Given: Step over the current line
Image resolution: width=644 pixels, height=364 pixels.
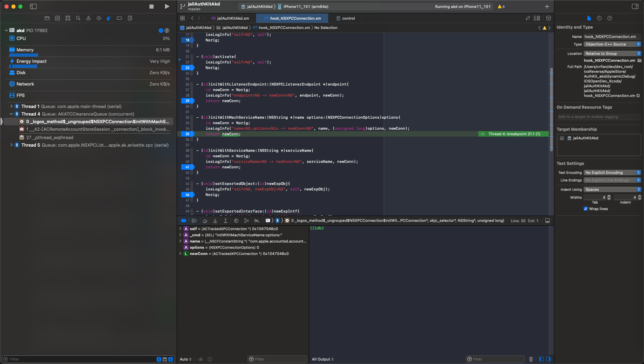Looking at the screenshot, I should coord(205,220).
